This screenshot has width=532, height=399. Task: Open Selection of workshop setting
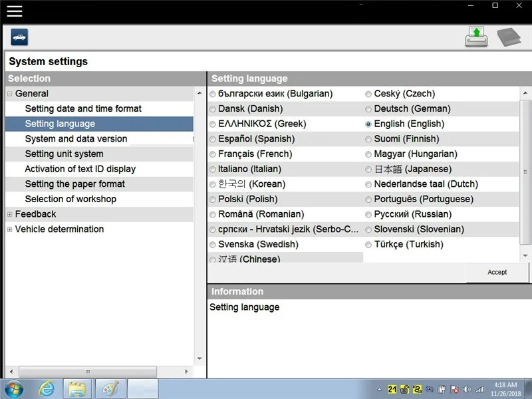(70, 199)
